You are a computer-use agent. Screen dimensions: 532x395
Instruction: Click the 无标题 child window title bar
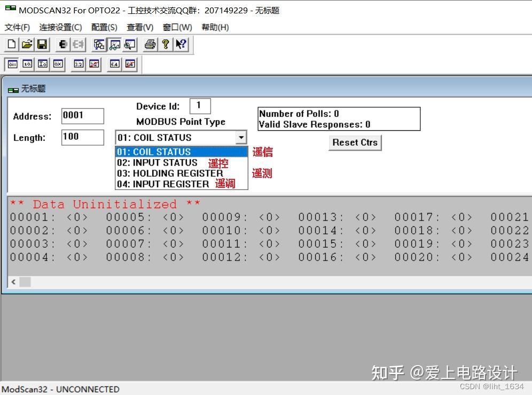pyautogui.click(x=268, y=89)
